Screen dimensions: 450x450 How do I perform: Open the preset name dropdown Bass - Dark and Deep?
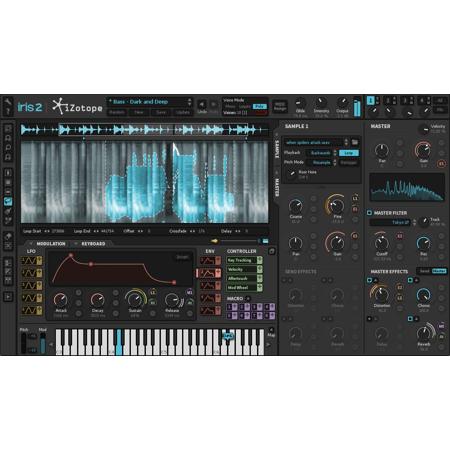(x=147, y=102)
